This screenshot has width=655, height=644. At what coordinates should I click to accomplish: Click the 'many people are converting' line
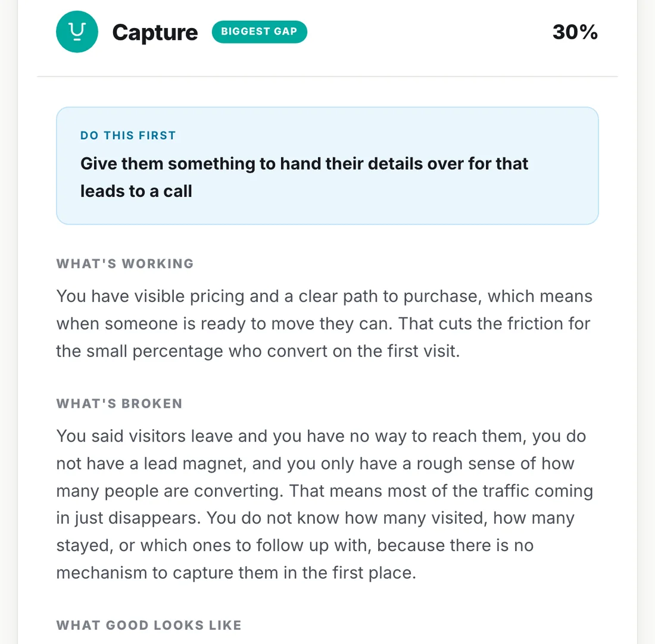(325, 491)
